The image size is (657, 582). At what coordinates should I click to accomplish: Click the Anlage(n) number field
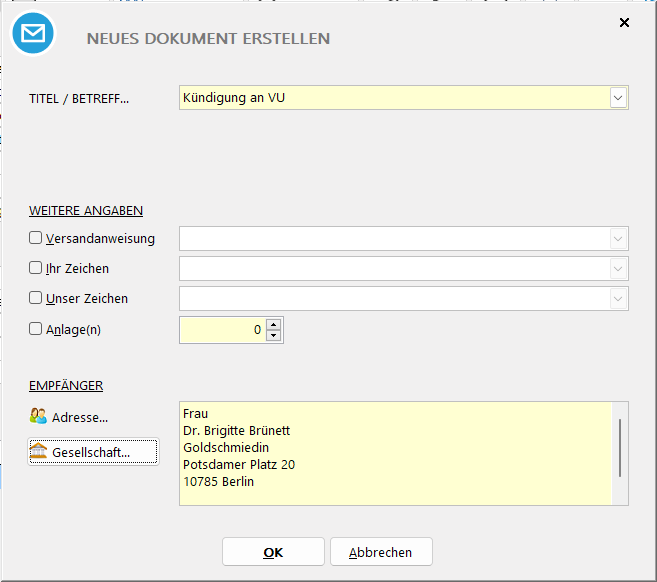pos(222,329)
